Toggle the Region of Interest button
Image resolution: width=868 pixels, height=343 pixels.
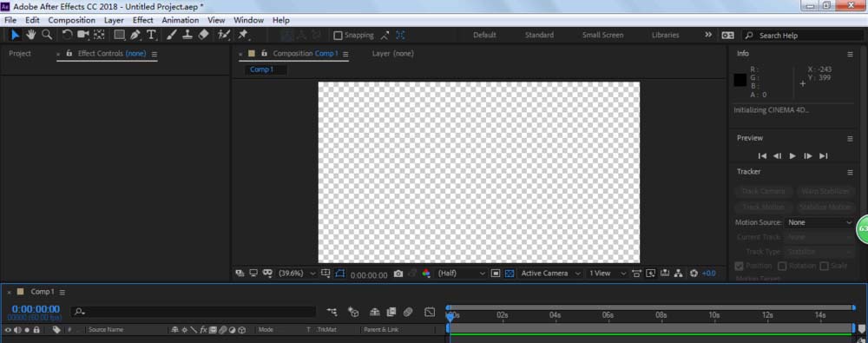(x=496, y=274)
